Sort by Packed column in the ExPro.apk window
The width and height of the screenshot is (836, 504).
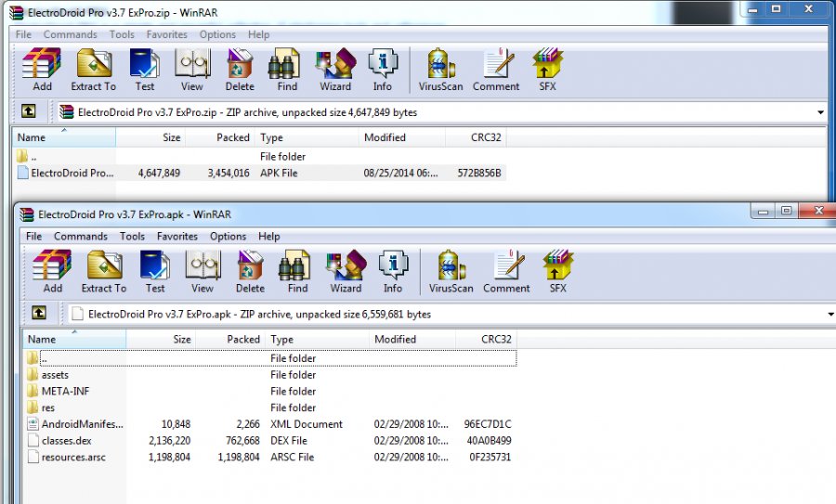[230, 339]
